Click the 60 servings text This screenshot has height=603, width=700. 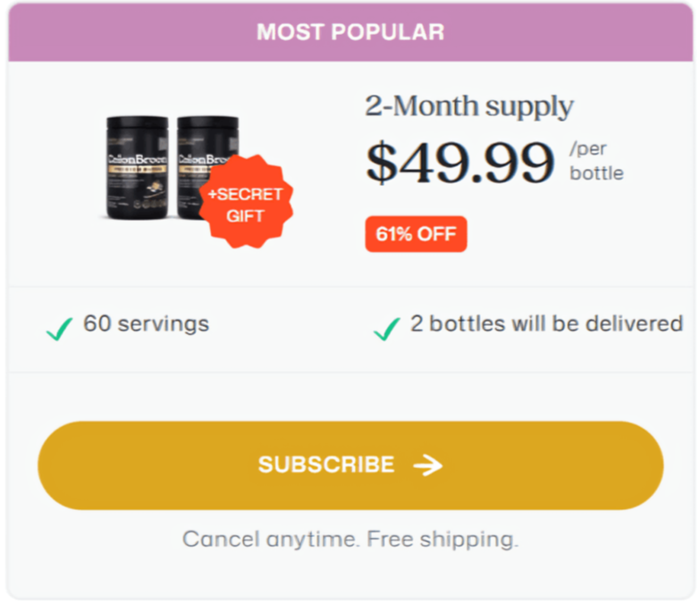[x=146, y=323]
